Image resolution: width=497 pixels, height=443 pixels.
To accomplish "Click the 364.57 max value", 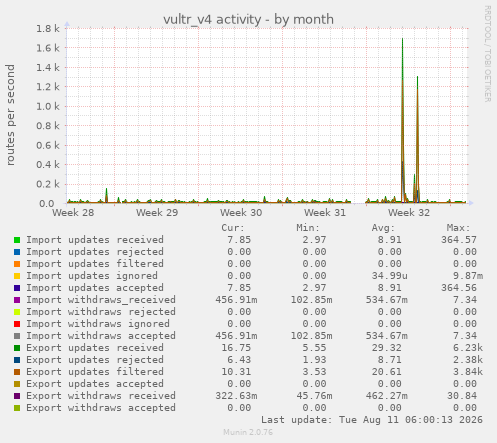I will [x=459, y=240].
